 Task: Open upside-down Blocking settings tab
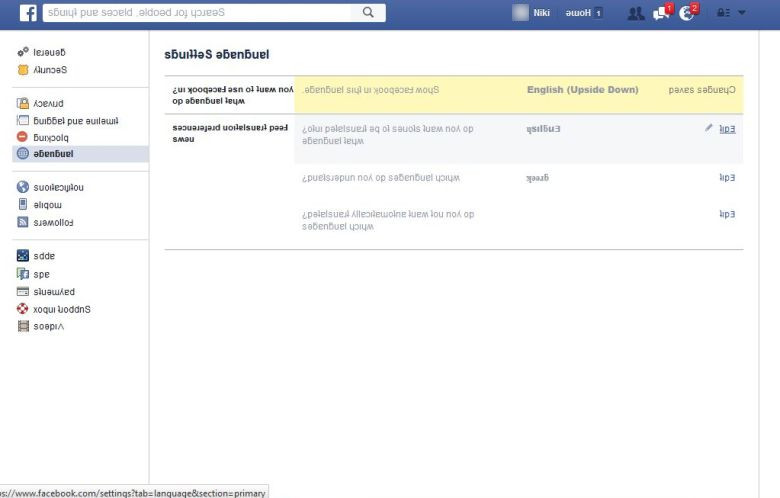click(51, 137)
